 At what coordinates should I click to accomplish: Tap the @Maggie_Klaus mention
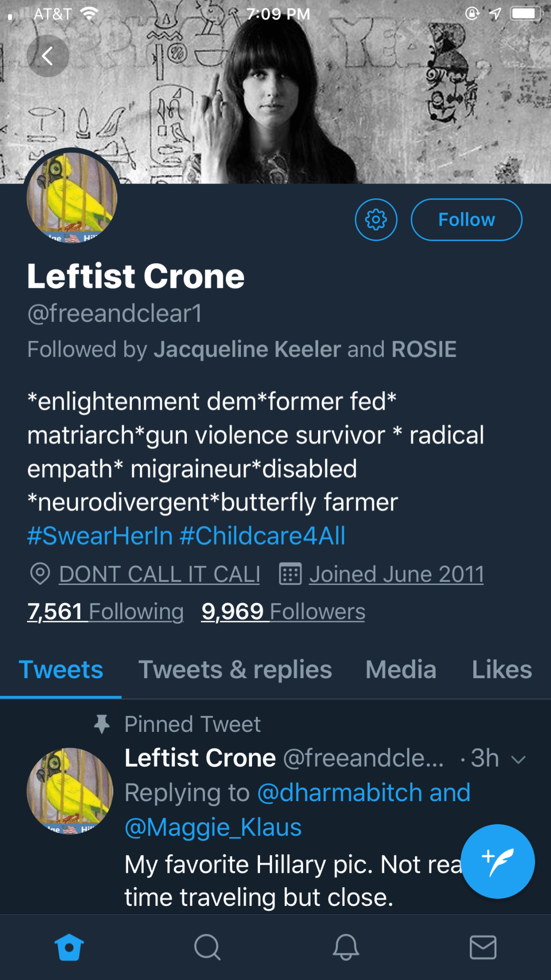[213, 827]
